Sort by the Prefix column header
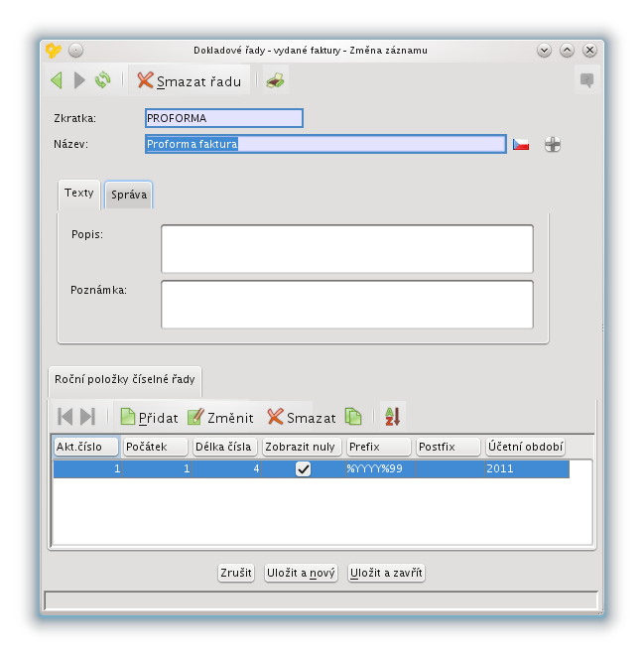 pos(378,447)
